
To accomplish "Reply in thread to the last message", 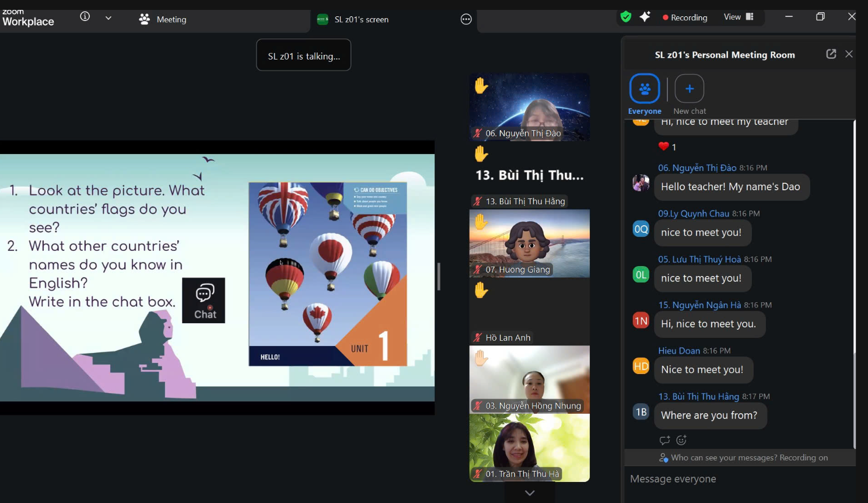I will (x=664, y=441).
